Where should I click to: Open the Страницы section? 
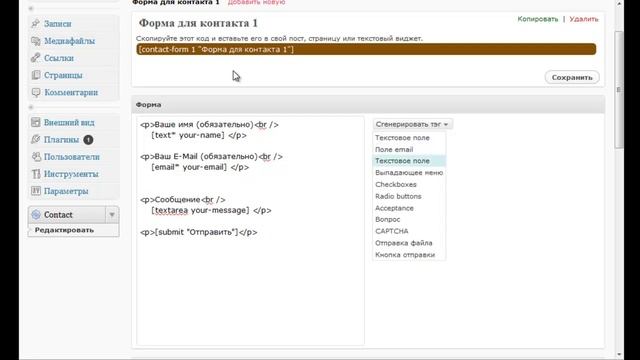pyautogui.click(x=63, y=75)
